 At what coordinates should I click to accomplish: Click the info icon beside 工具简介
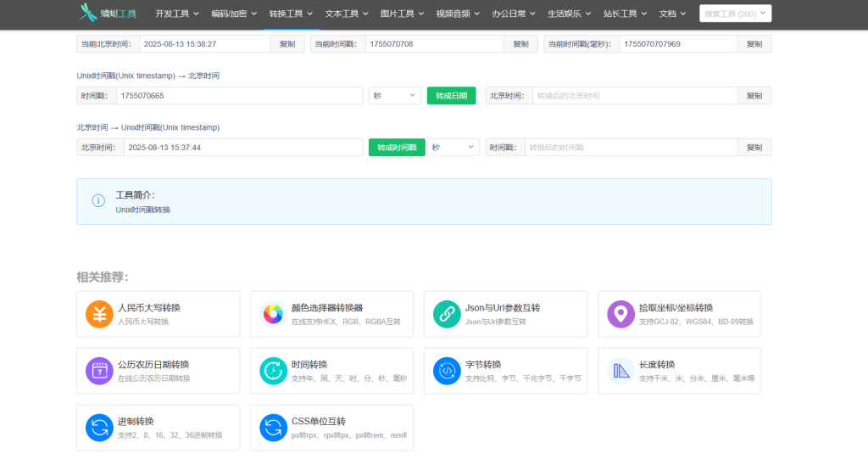coord(98,200)
